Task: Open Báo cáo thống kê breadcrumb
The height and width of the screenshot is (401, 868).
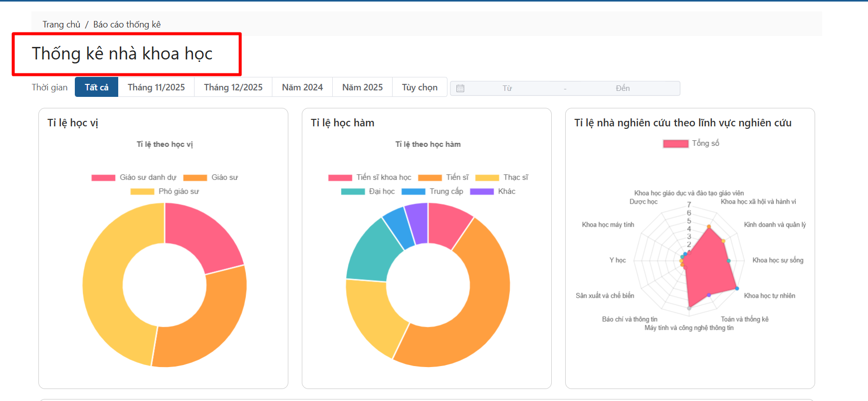Action: pos(127,24)
